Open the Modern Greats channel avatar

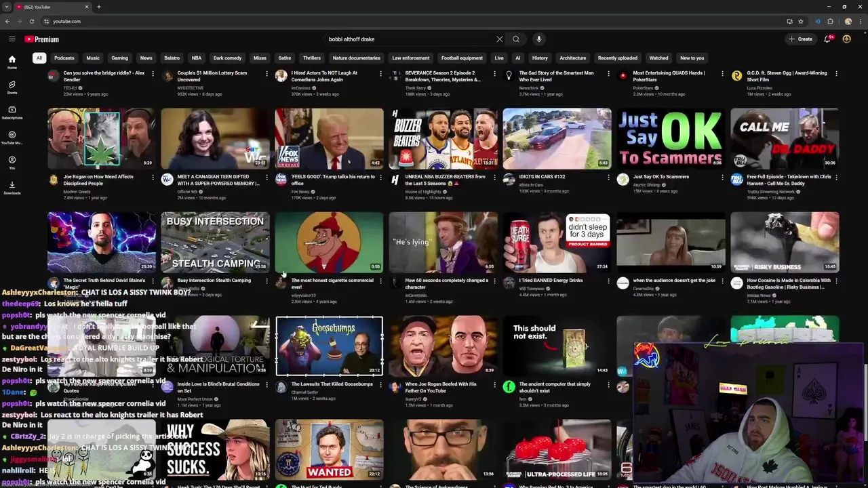click(54, 180)
